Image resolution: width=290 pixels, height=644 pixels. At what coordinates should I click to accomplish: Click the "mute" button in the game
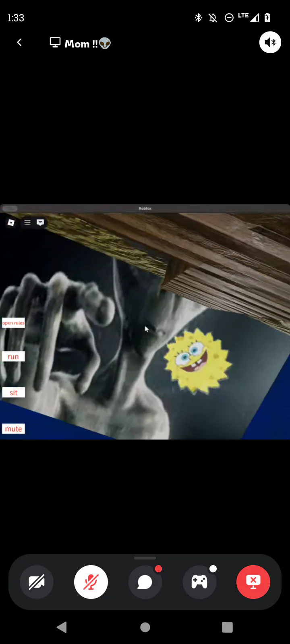pos(13,429)
